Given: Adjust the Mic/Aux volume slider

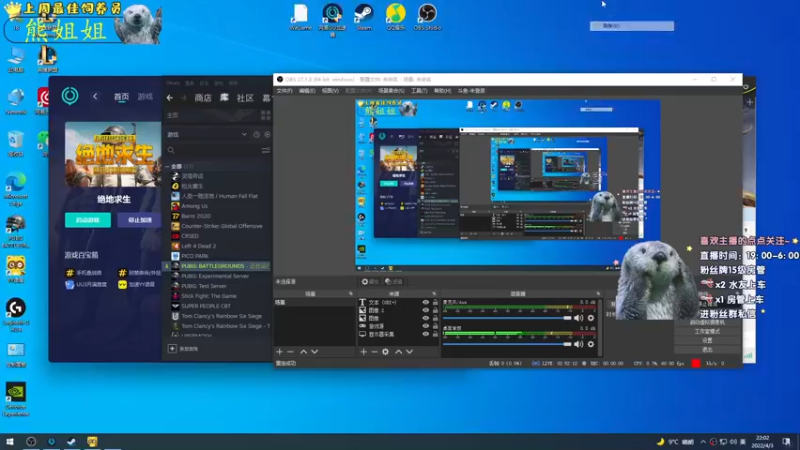Looking at the screenshot, I should tap(507, 318).
